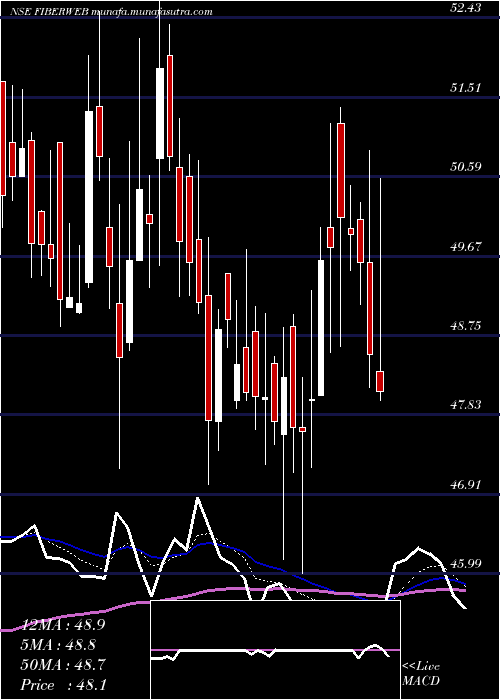Screen dimensions: 500x700
Task: Click the 50.59 price axis label
Action: tap(466, 167)
